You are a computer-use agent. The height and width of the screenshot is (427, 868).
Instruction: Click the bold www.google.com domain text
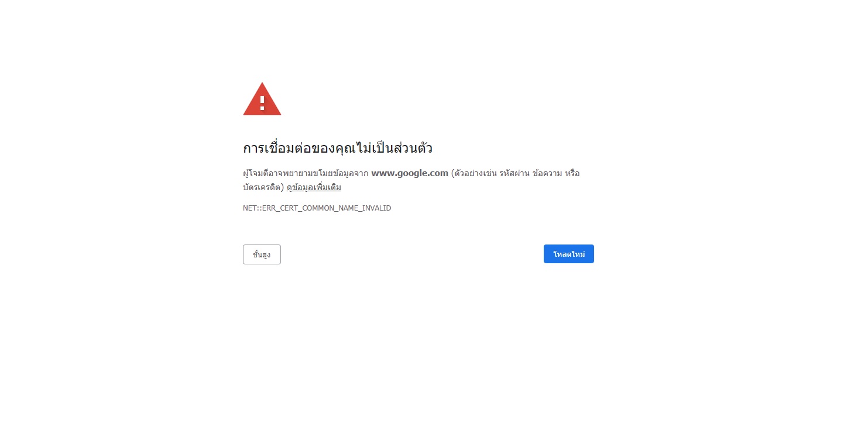pos(410,173)
